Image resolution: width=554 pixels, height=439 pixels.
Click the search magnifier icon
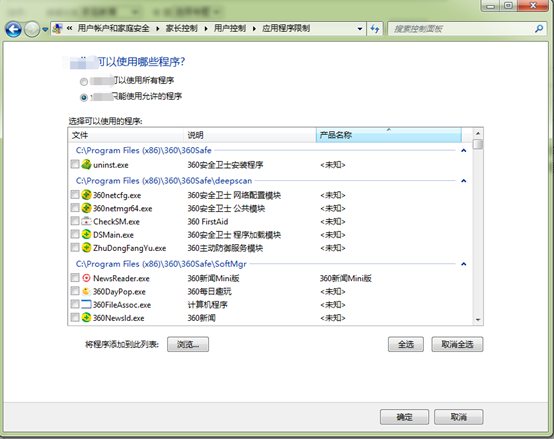pos(539,29)
